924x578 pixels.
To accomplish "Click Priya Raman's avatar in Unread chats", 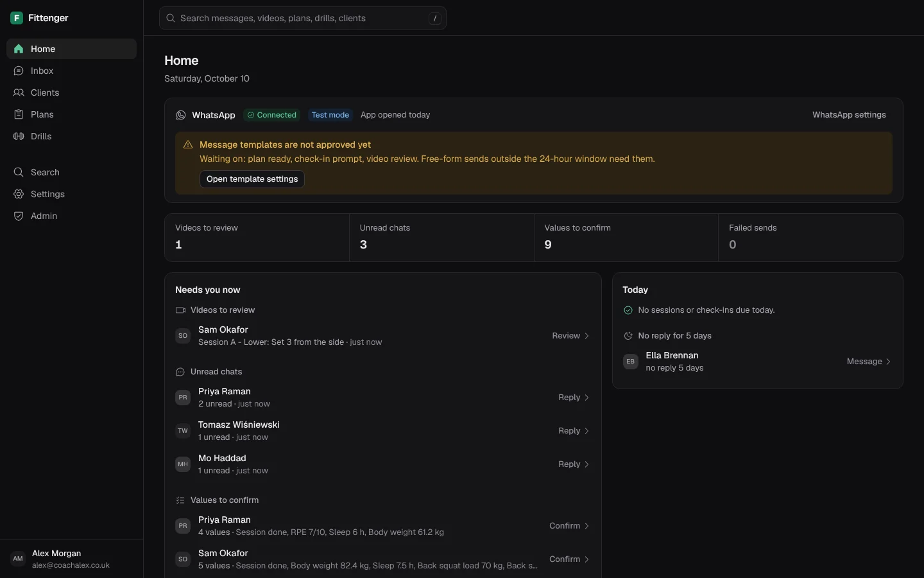I will click(x=183, y=398).
